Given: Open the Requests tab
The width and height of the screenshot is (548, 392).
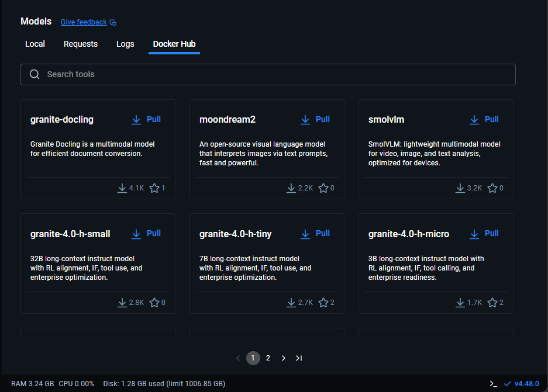Looking at the screenshot, I should tap(81, 44).
